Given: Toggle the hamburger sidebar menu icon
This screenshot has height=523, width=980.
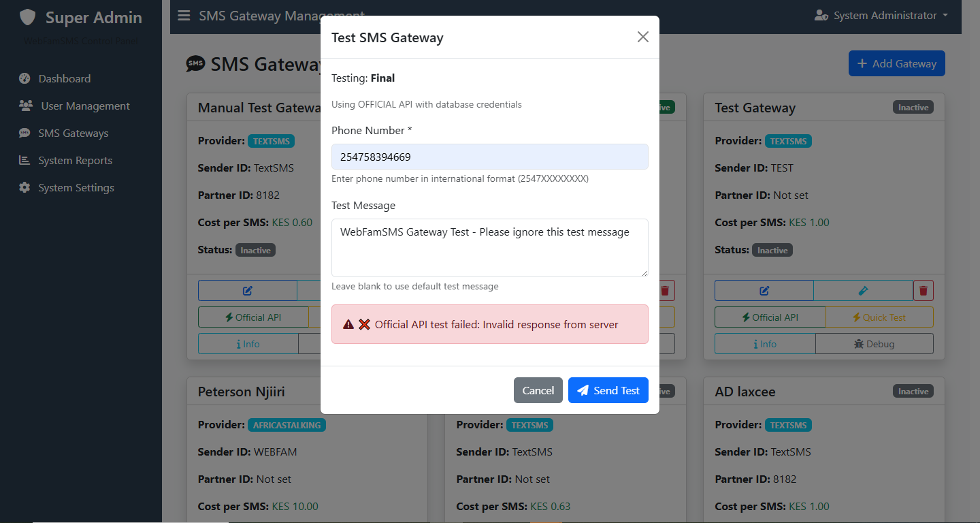Looking at the screenshot, I should click(x=184, y=16).
